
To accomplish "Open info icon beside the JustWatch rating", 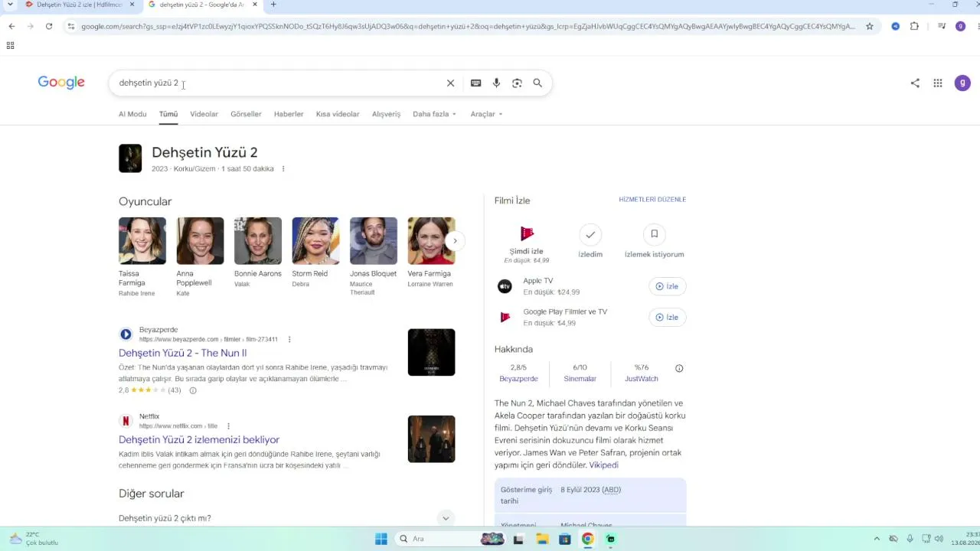I will [x=679, y=368].
